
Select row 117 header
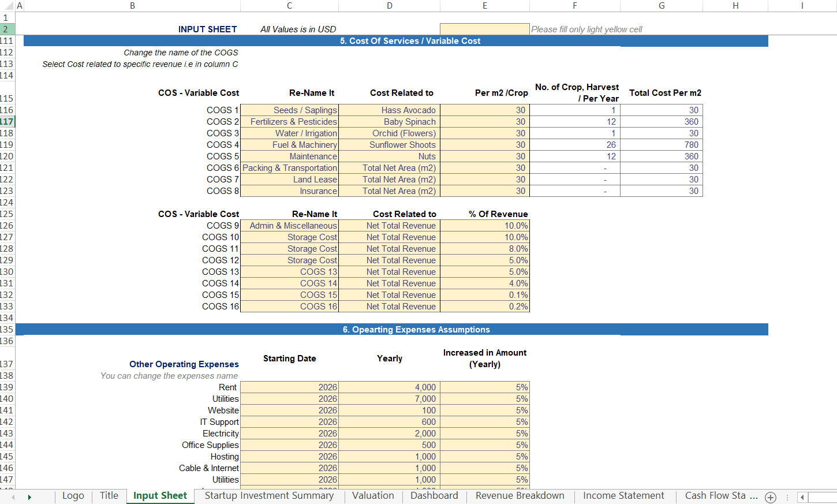point(7,122)
